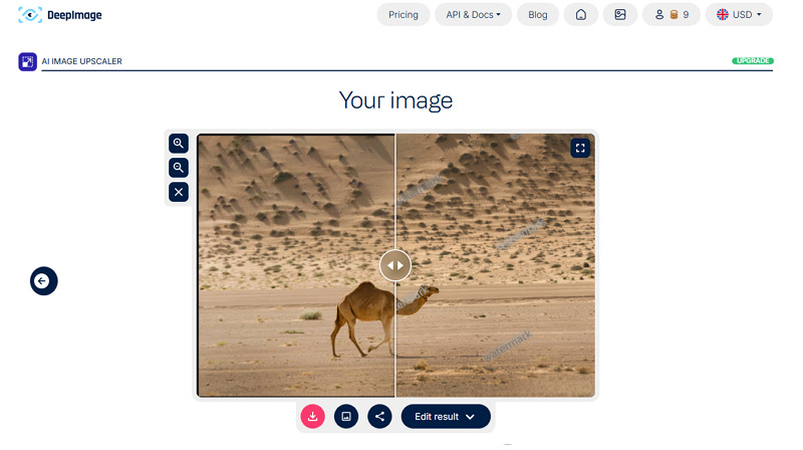Click the AI IMAGE UPSCALER heading text
Viewport: 803px width, 450px height.
pos(82,61)
